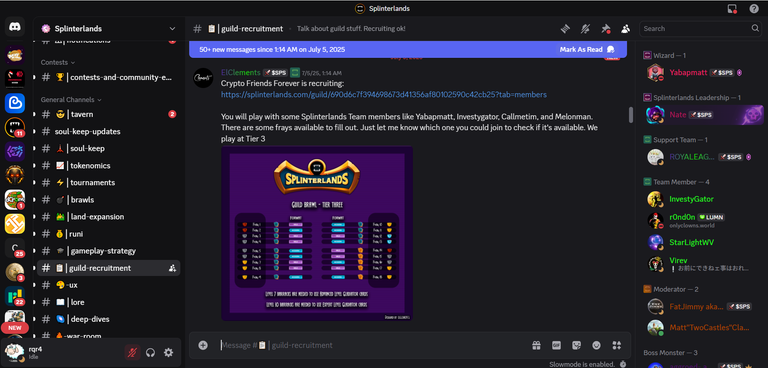Viewport: 768px width, 368px height.
Task: Collapse the Contests channel category
Action: tap(58, 62)
